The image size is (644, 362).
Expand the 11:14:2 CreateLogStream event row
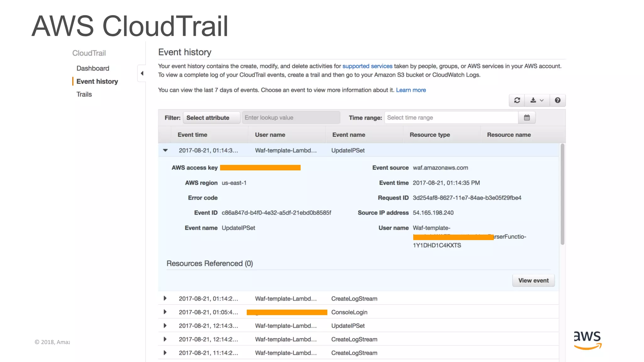coord(165,353)
